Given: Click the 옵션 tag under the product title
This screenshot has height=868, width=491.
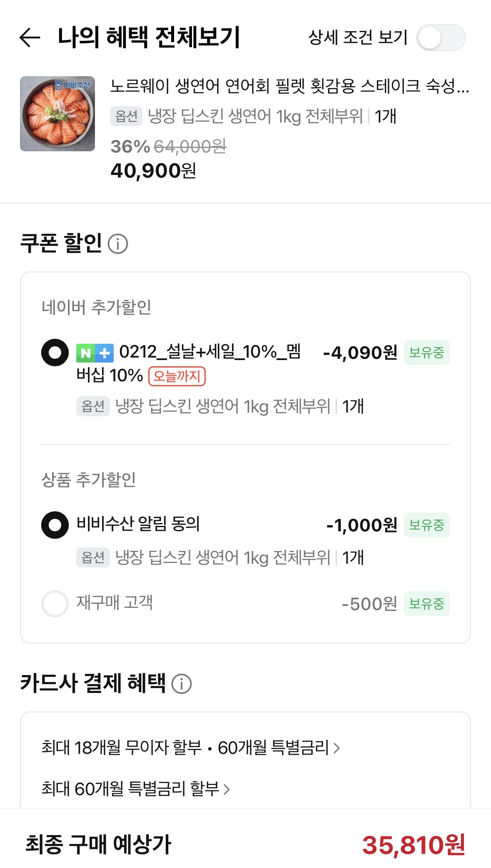Looking at the screenshot, I should (x=126, y=116).
